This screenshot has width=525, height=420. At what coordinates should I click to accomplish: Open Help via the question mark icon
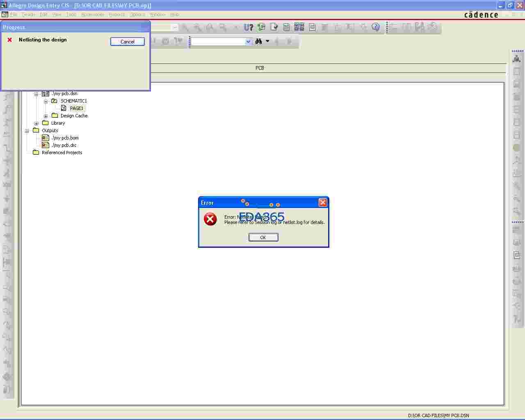coord(376,27)
